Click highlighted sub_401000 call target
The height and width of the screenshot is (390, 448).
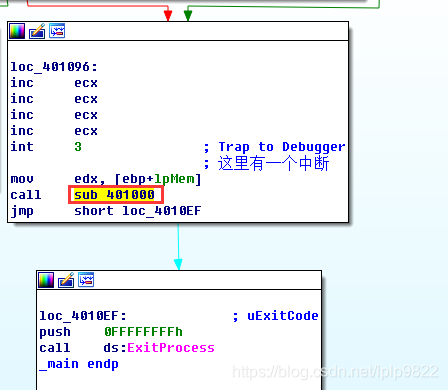coord(114,195)
